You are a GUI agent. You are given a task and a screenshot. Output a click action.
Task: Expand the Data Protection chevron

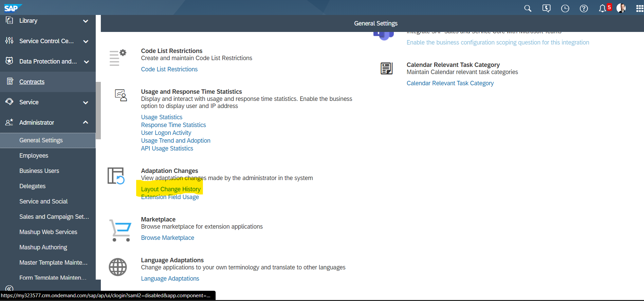point(86,62)
